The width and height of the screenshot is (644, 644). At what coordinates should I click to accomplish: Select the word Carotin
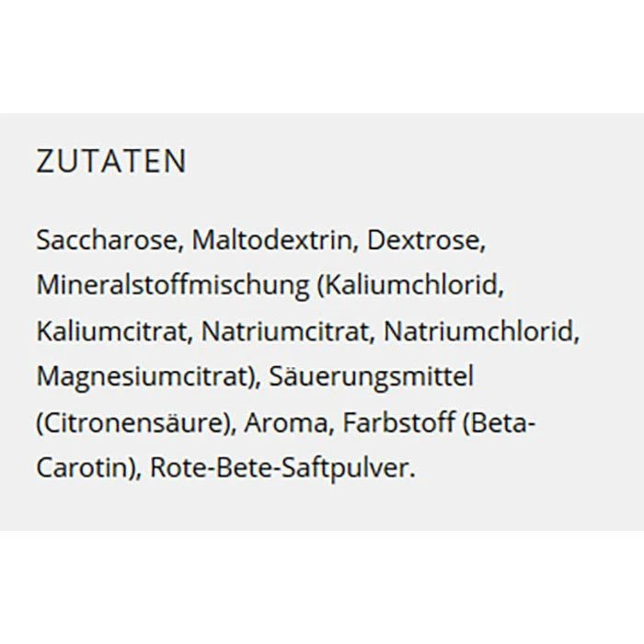[86, 466]
